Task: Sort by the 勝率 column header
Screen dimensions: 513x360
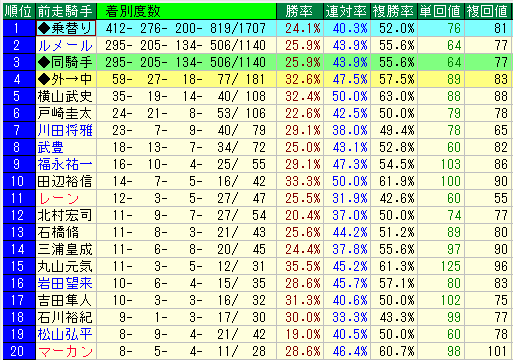Action: 300,11
